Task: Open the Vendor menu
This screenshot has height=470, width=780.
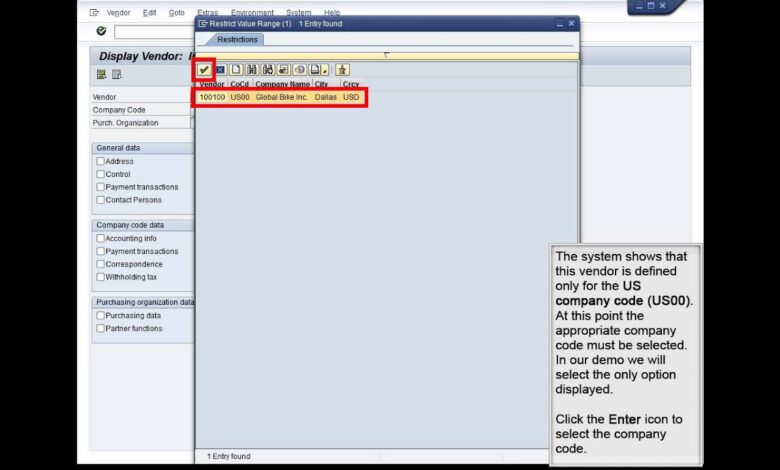Action: point(118,12)
